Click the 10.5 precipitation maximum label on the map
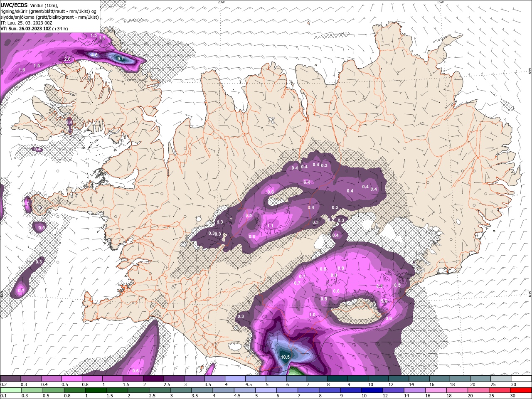 (x=285, y=357)
